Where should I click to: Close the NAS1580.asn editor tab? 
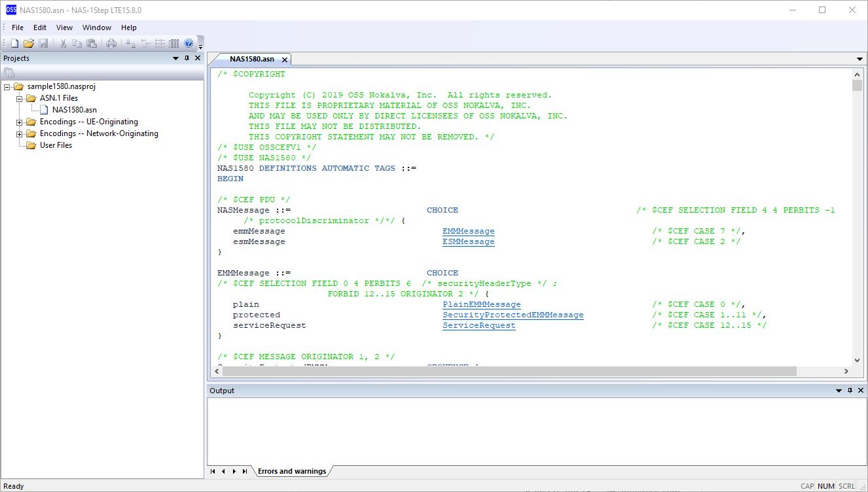(x=285, y=60)
